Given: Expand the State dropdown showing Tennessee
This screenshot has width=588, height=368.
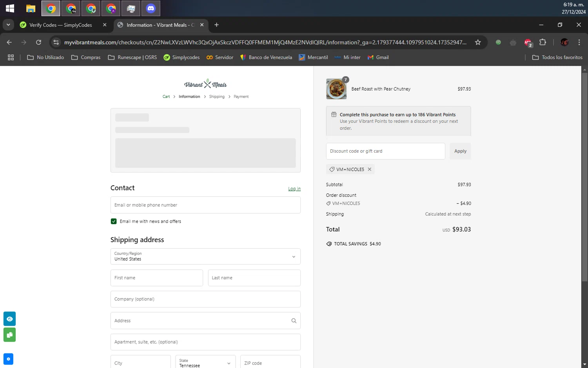Looking at the screenshot, I should tap(205, 362).
